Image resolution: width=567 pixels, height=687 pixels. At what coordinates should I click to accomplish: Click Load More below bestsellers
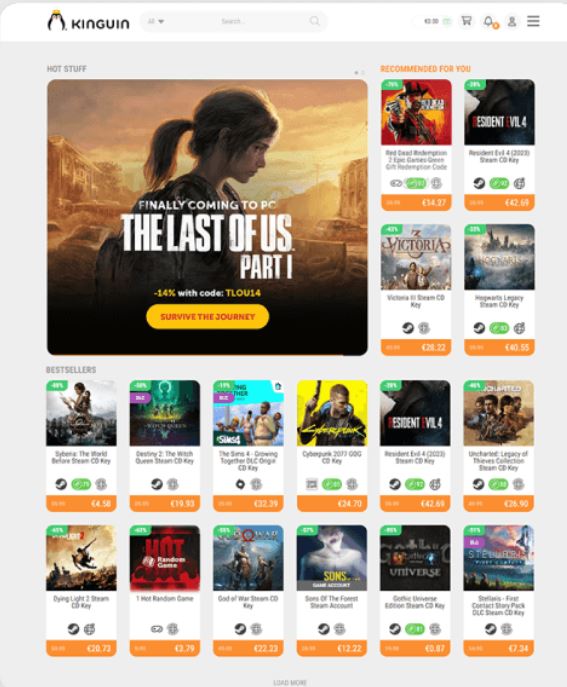(x=289, y=682)
